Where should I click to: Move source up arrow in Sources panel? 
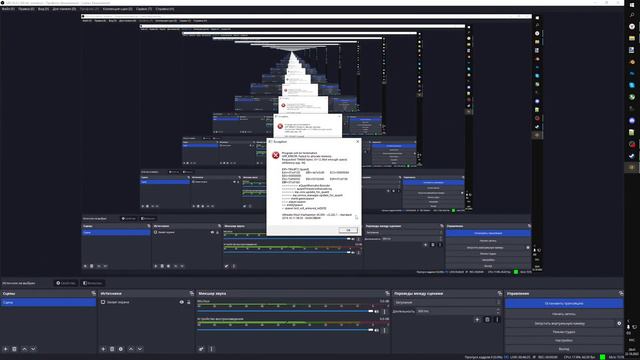tap(131, 349)
